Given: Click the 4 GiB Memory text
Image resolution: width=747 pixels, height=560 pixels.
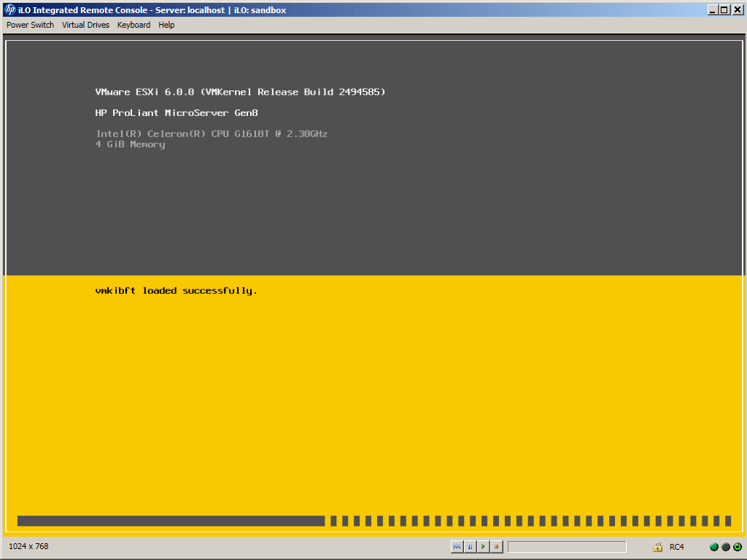Looking at the screenshot, I should pos(130,144).
